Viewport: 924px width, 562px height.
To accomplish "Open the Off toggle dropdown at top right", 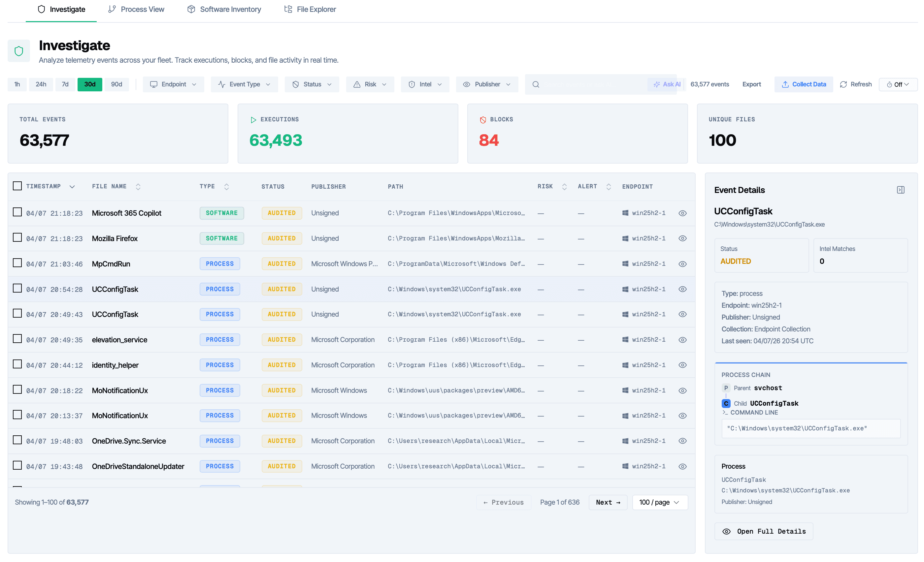I will pos(898,84).
